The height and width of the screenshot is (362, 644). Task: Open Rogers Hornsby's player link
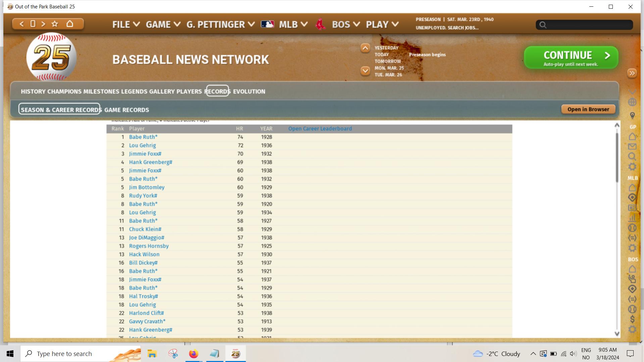pos(149,246)
